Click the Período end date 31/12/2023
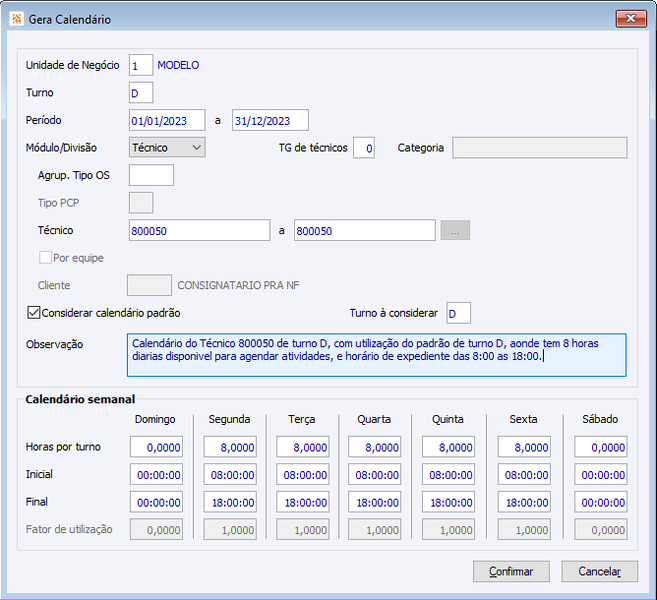 coord(270,120)
